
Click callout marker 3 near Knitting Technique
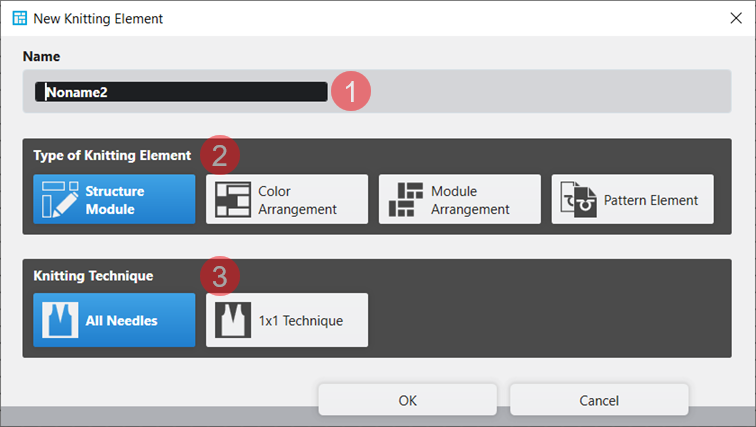[219, 275]
